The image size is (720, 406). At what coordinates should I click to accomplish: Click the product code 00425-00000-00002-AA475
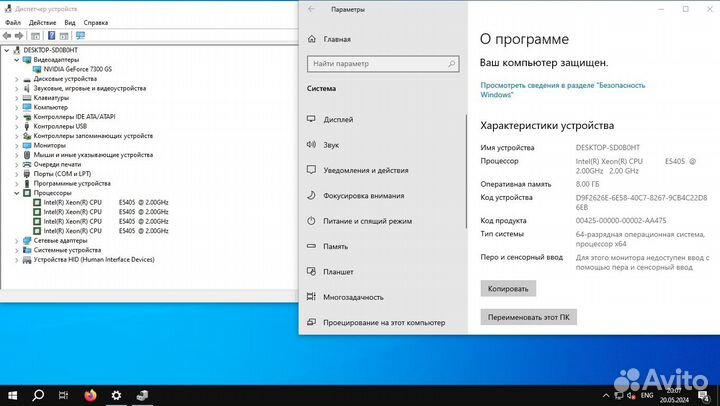pyautogui.click(x=621, y=220)
